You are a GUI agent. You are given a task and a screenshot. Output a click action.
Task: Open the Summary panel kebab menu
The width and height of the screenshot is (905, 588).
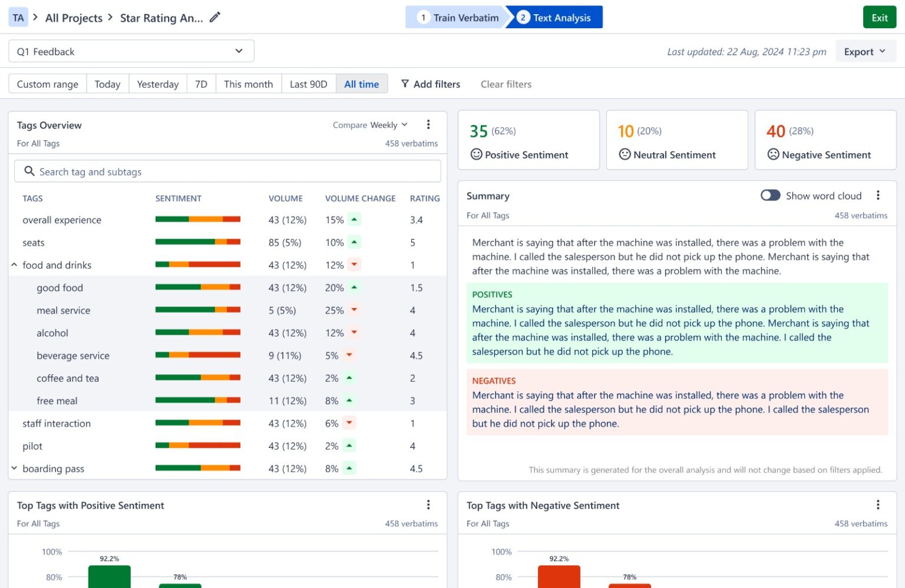878,195
